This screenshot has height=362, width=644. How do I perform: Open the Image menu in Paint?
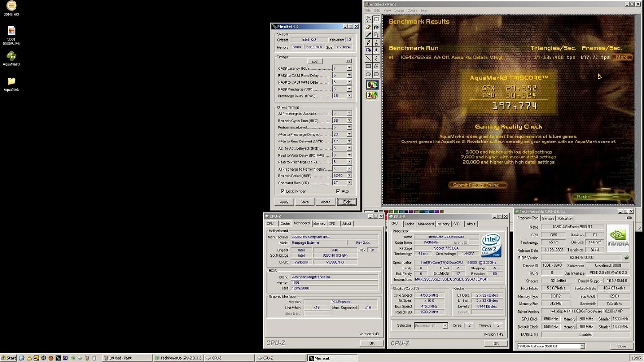click(x=399, y=10)
